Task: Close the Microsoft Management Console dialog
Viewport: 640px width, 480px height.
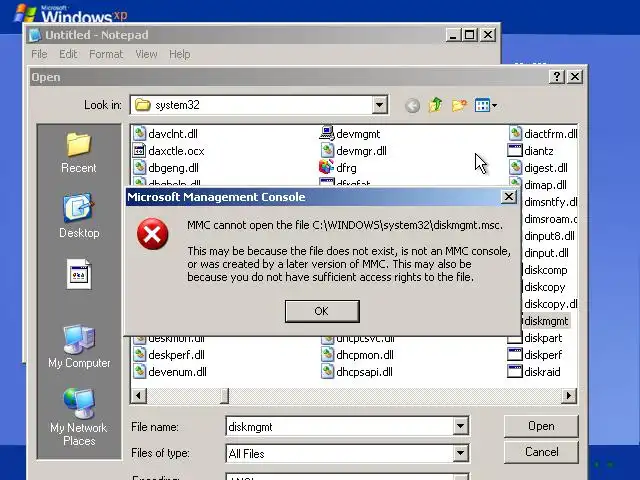Action: [509, 197]
